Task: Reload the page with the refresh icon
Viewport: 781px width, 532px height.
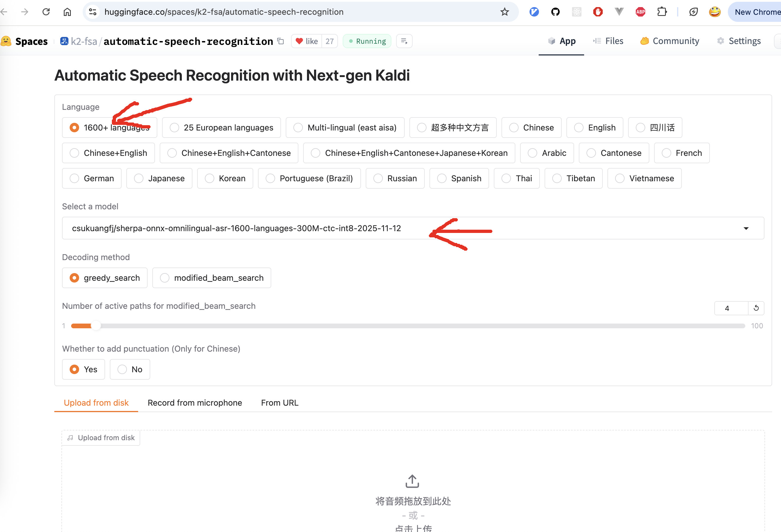Action: pyautogui.click(x=46, y=12)
